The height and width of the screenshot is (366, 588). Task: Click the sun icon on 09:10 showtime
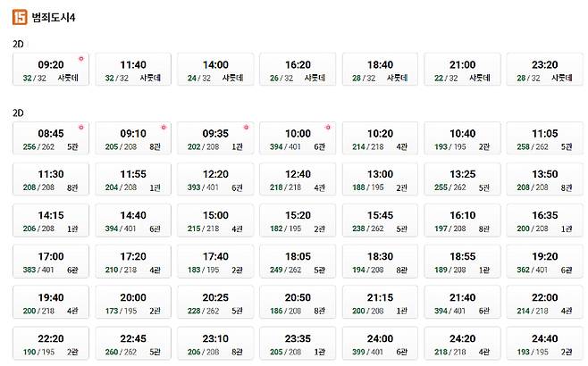point(163,128)
